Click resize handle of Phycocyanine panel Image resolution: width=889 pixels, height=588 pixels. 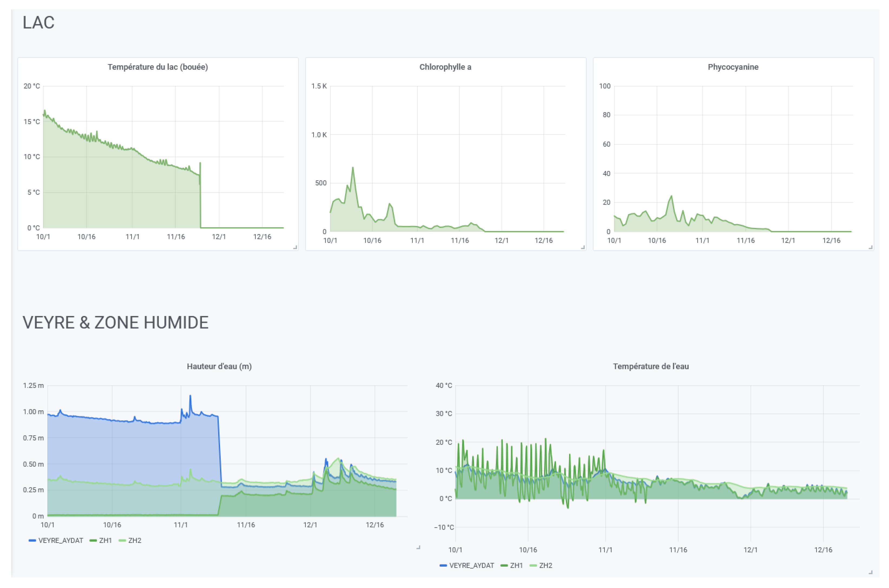[871, 247]
